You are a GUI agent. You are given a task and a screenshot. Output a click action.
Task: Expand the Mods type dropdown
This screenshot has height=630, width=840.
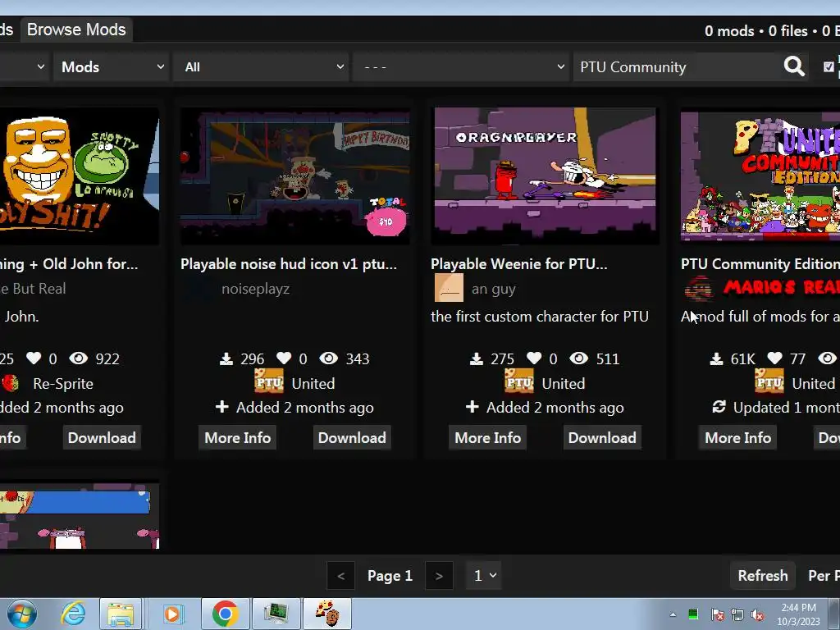(x=112, y=67)
